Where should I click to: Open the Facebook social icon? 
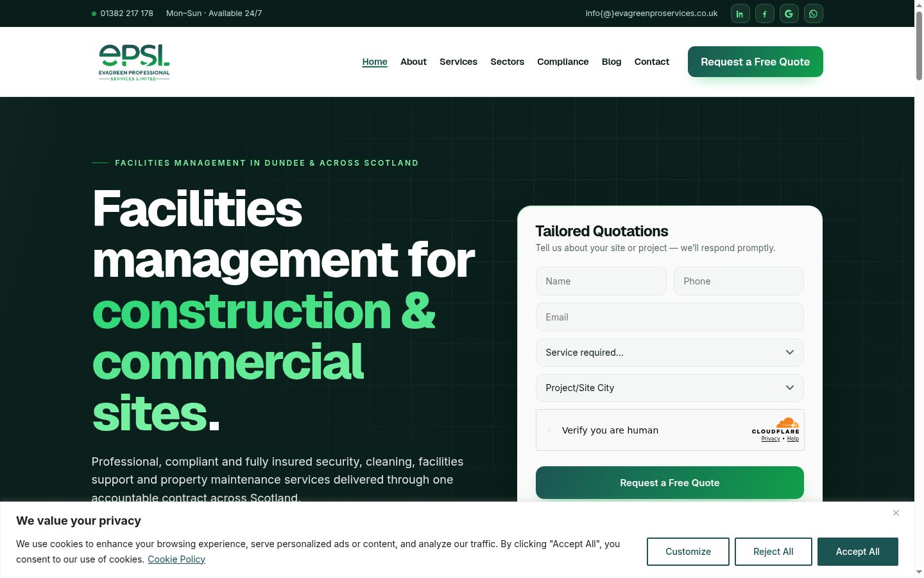click(x=764, y=13)
